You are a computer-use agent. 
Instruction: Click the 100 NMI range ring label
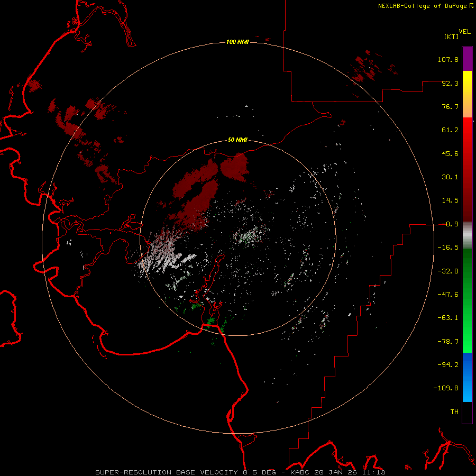tap(237, 42)
